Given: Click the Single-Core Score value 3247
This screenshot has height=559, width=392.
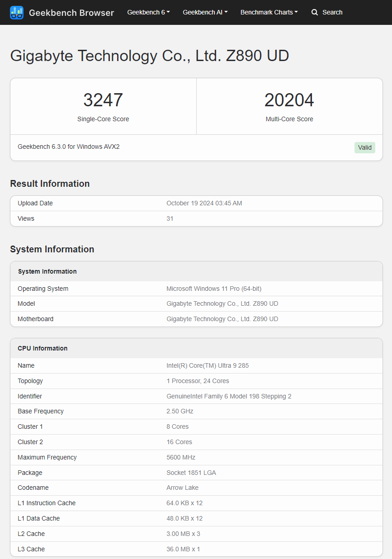Looking at the screenshot, I should [x=103, y=99].
